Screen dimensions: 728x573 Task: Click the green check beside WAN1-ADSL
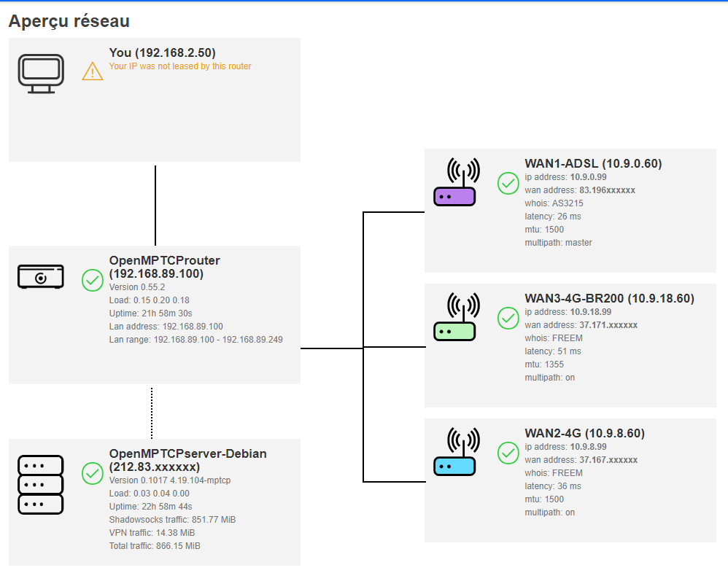[x=508, y=184]
